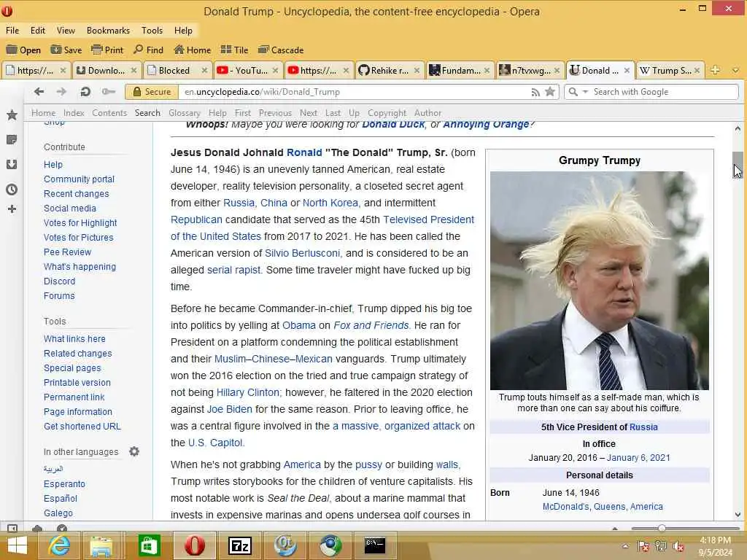Open the View menu
The width and height of the screenshot is (747, 560).
[66, 31]
